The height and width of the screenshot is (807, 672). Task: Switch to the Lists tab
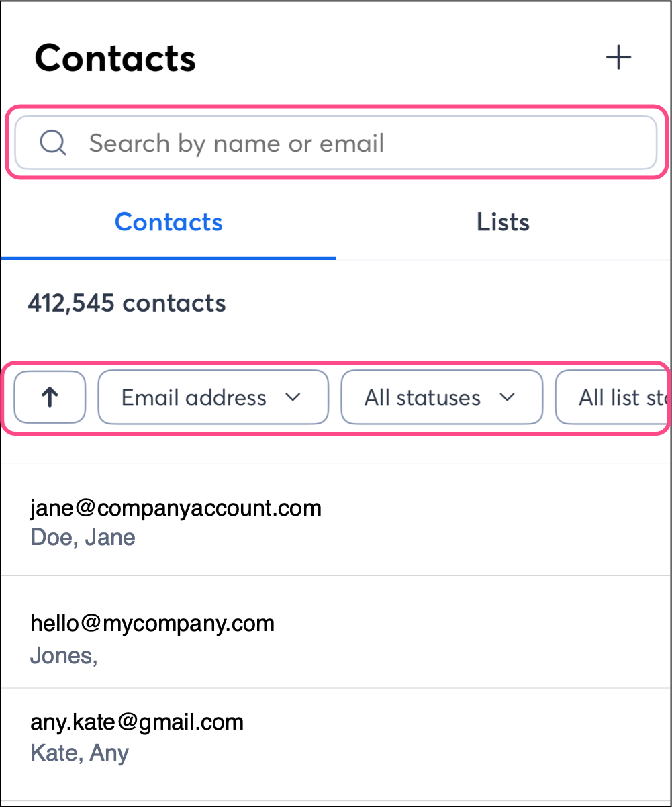(503, 222)
